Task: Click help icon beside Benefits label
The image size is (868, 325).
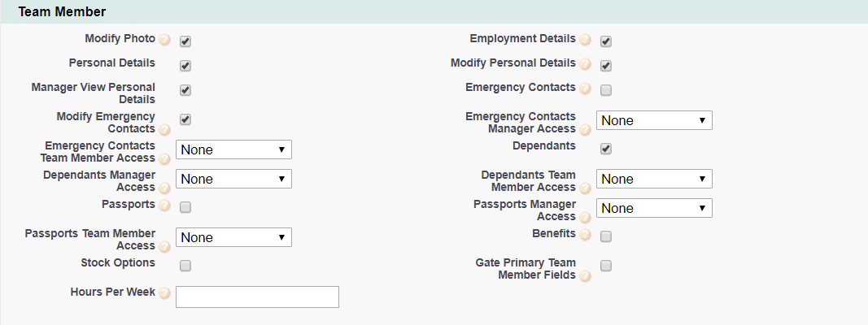Action: (x=586, y=235)
